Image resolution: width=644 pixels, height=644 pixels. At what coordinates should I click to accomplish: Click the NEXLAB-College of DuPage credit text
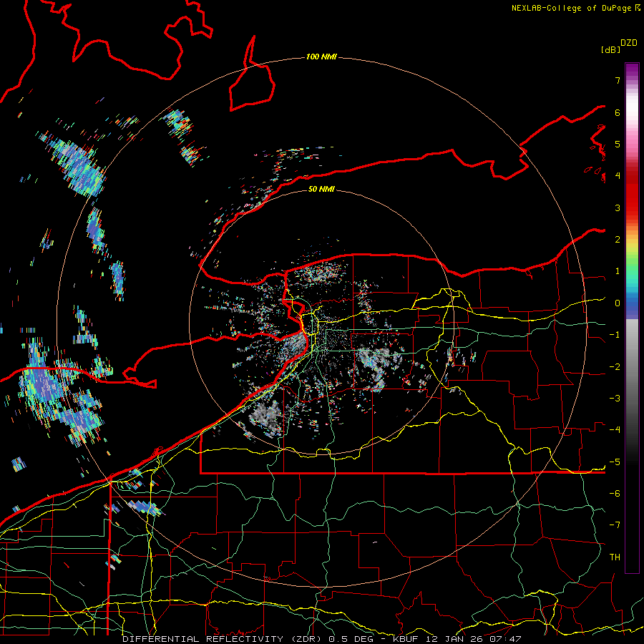pos(572,8)
